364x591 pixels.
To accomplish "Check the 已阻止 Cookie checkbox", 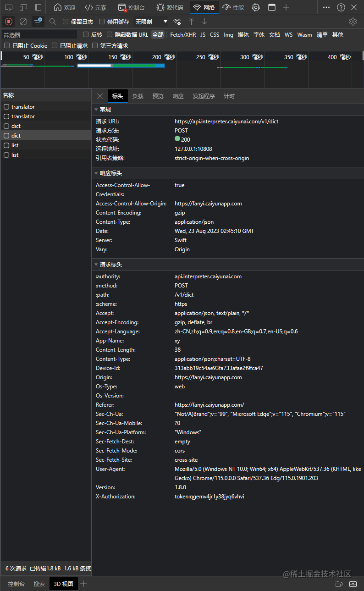I will pyautogui.click(x=7, y=45).
